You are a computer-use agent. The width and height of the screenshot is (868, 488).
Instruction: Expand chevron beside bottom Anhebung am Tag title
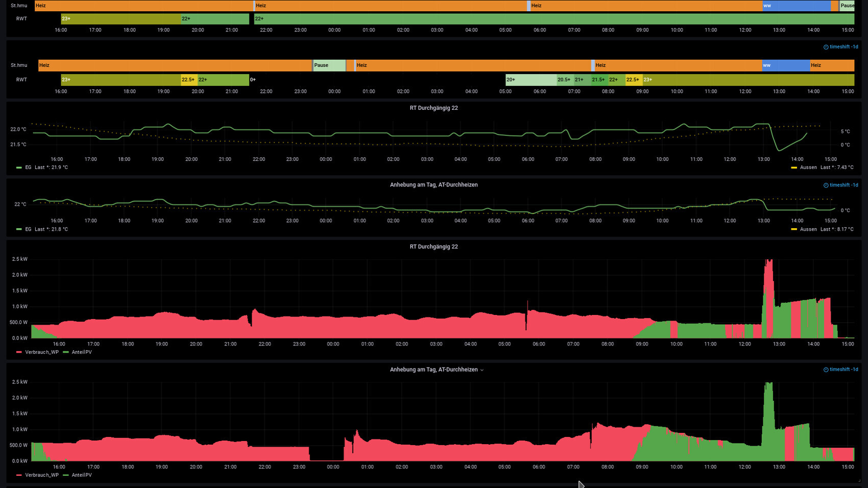pyautogui.click(x=482, y=370)
